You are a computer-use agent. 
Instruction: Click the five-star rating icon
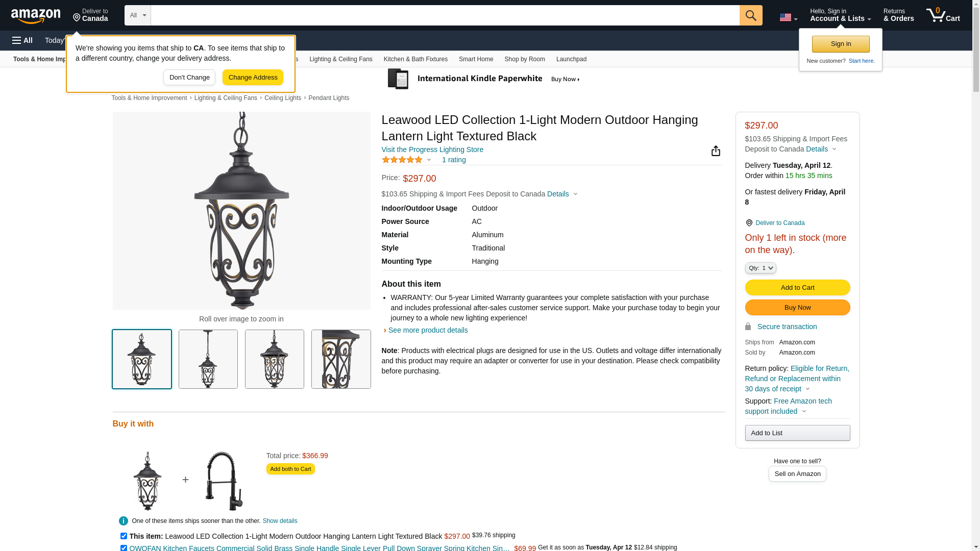pyautogui.click(x=402, y=160)
